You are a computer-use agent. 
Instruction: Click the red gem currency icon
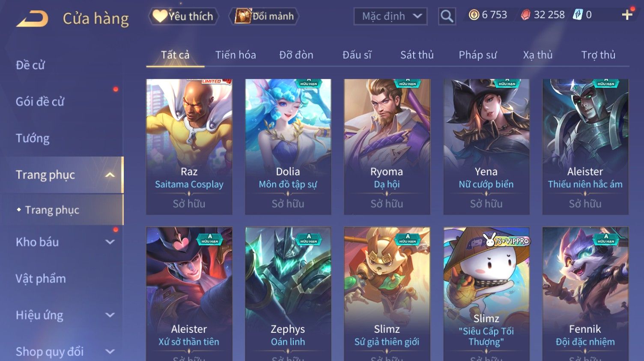tap(525, 15)
